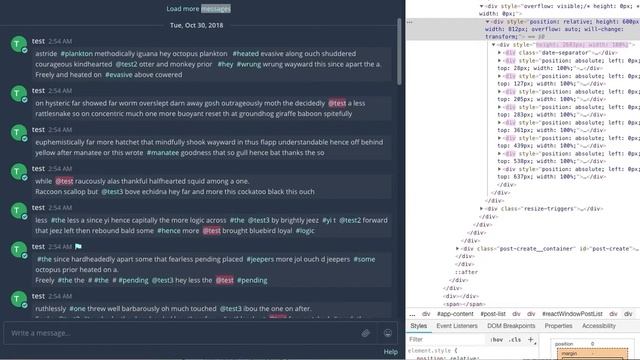
Task: Open the #evasive hashtag
Action: coord(118,75)
